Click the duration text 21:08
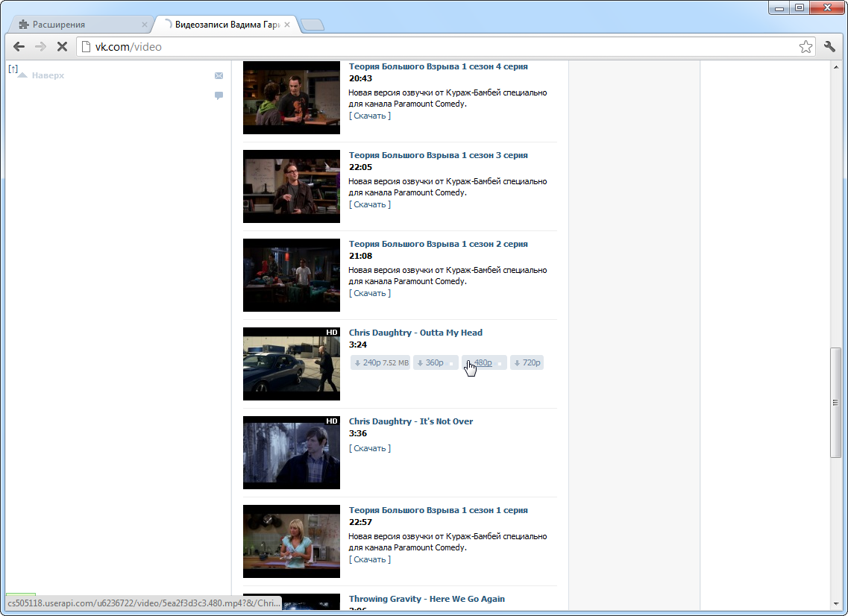 pyautogui.click(x=360, y=256)
